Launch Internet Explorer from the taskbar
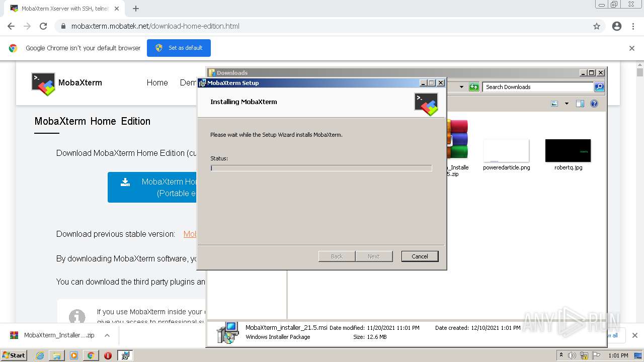 [x=40, y=355]
